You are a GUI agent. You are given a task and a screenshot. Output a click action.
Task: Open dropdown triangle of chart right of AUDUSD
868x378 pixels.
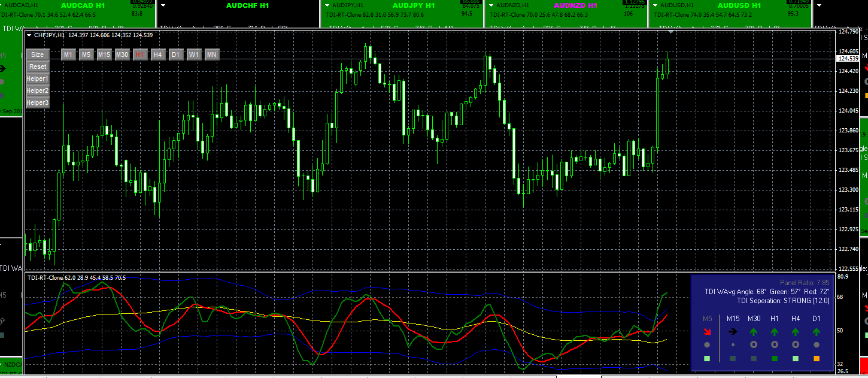coord(820,5)
